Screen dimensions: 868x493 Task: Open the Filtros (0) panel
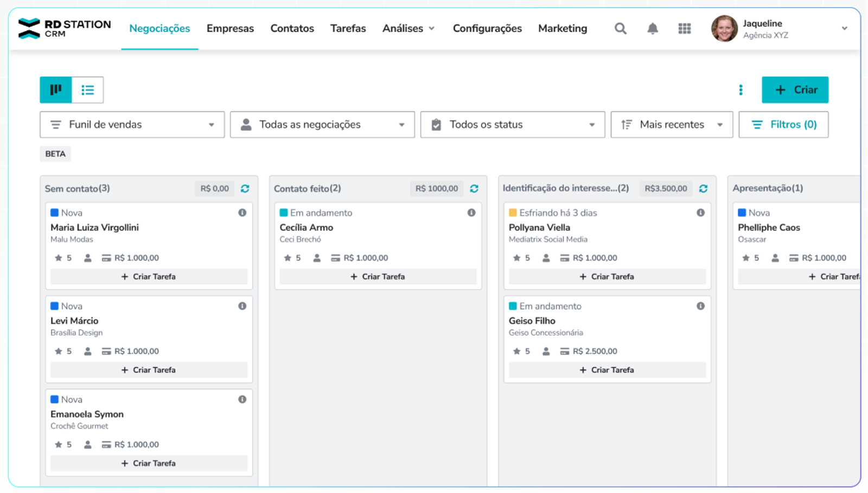783,125
